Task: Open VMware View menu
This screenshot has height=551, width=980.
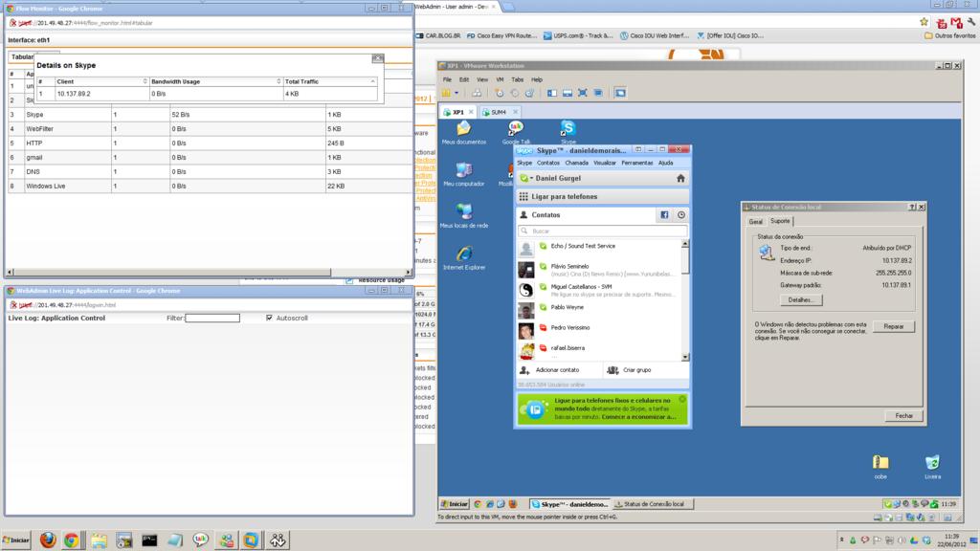Action: tap(482, 80)
